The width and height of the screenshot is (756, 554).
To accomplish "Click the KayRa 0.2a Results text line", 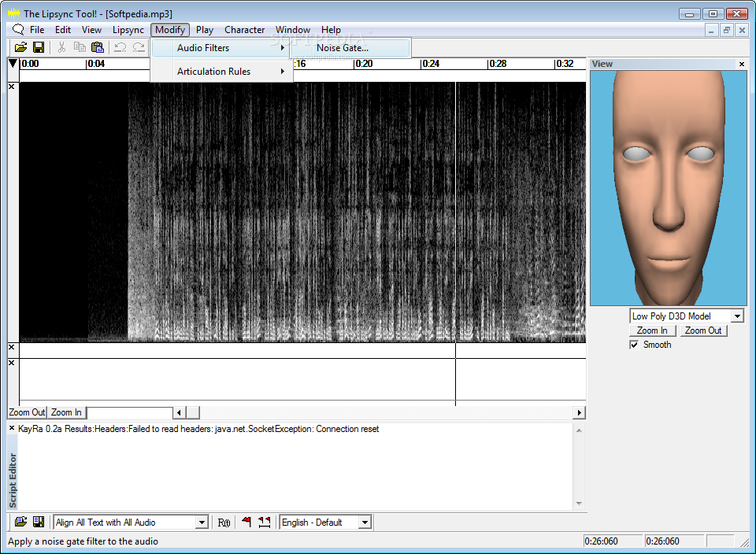I will pyautogui.click(x=198, y=429).
